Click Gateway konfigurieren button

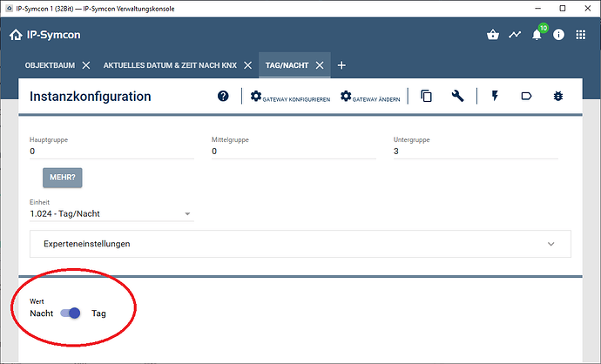click(x=290, y=98)
